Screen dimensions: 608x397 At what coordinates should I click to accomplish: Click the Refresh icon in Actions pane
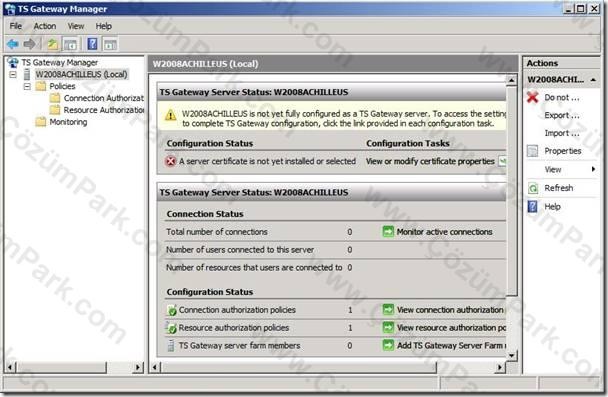click(x=533, y=188)
